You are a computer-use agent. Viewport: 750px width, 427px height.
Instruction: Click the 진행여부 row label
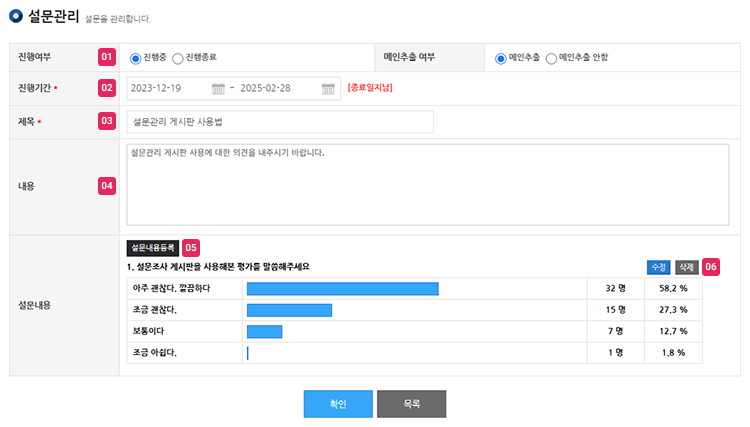34,57
